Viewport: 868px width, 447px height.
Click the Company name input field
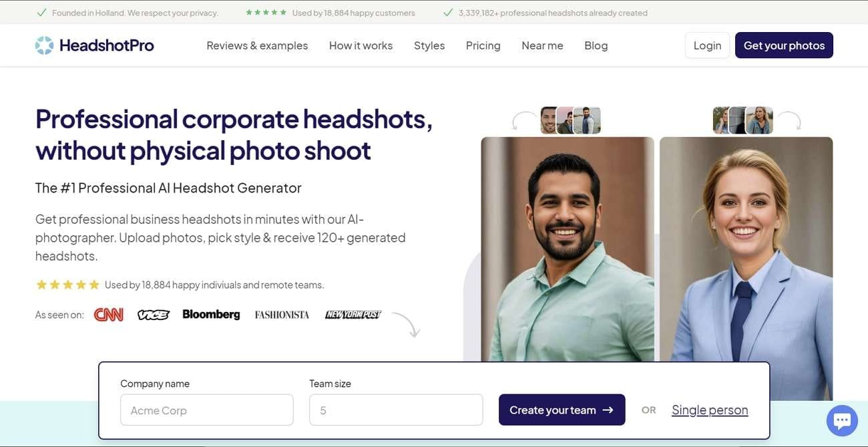[206, 409]
